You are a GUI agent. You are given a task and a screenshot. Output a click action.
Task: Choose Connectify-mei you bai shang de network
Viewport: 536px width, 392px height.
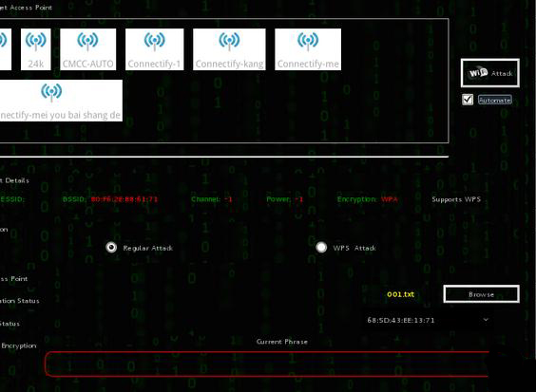coord(61,101)
